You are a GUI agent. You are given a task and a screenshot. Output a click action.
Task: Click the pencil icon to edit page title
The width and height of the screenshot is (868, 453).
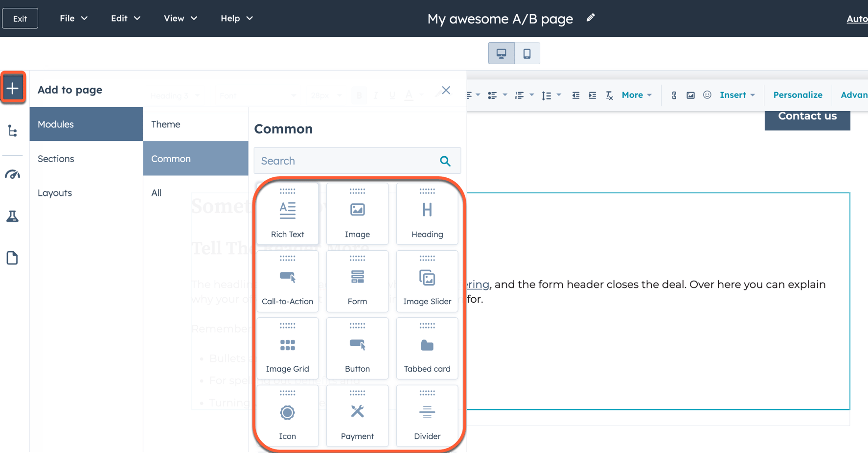click(591, 18)
